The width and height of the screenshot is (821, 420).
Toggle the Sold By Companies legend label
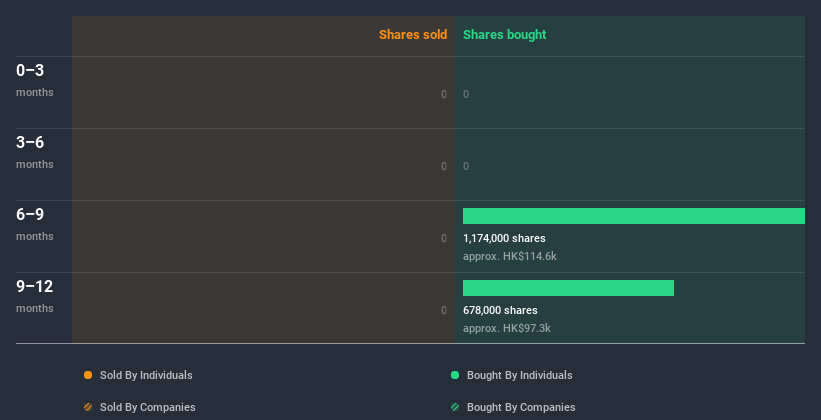[x=147, y=407]
